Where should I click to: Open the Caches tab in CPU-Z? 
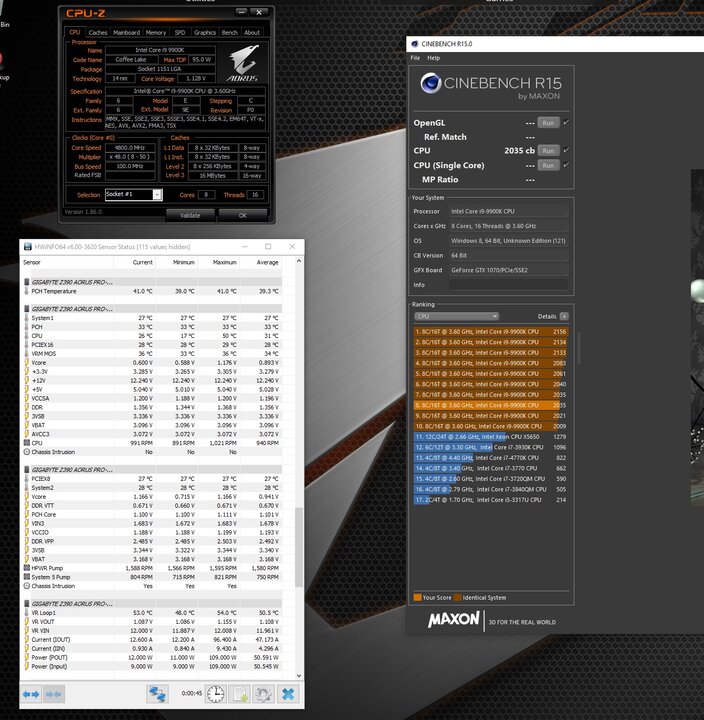(98, 33)
